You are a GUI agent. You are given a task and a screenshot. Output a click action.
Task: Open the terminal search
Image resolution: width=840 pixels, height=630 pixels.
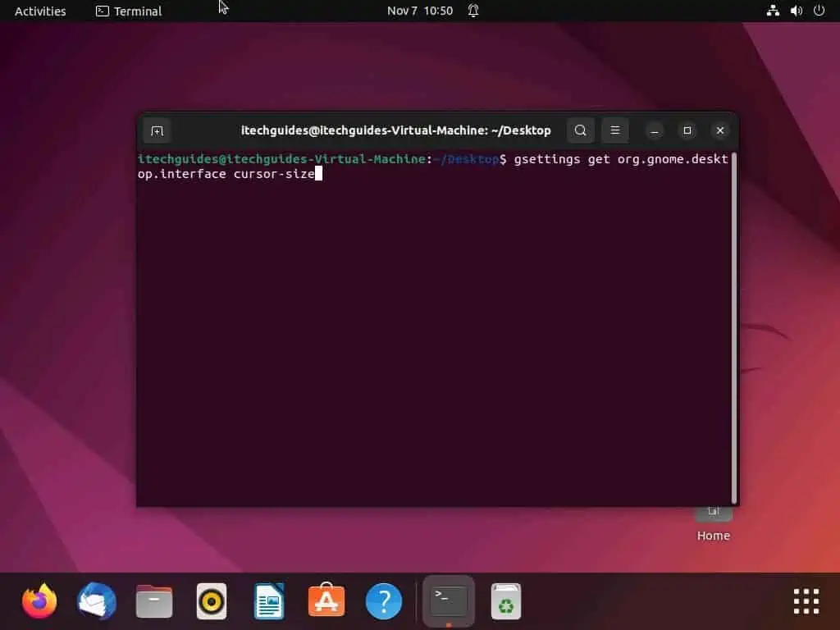580,130
